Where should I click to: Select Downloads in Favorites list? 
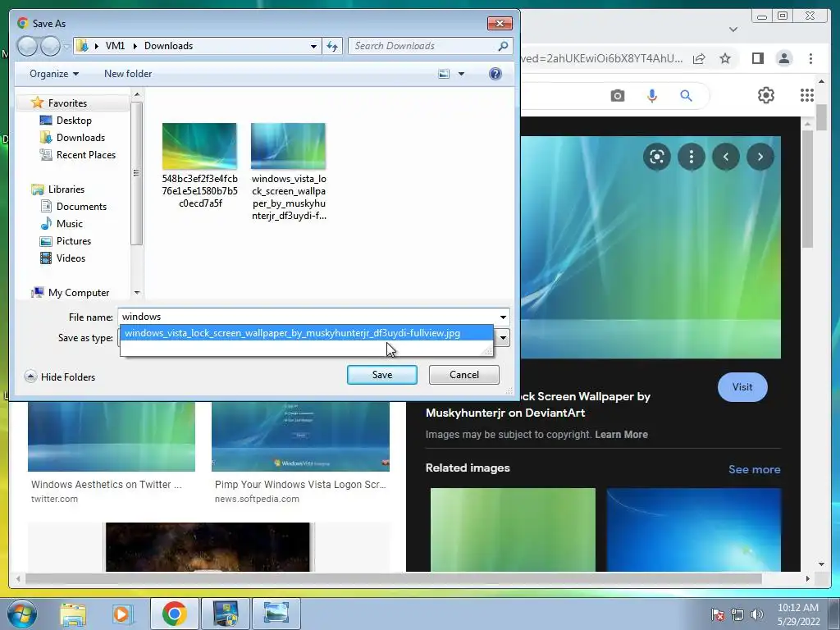point(80,138)
